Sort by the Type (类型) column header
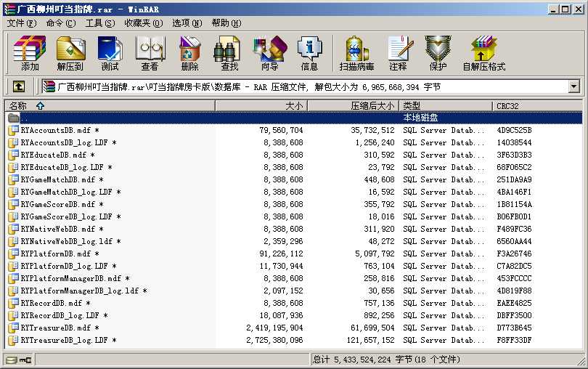The height and width of the screenshot is (369, 588). (446, 106)
